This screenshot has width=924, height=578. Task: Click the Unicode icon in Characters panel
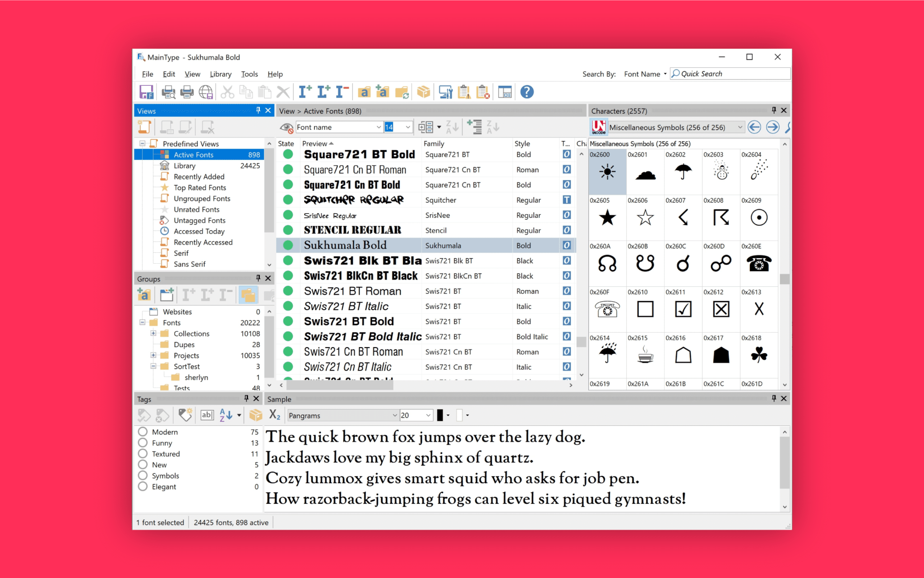pyautogui.click(x=598, y=127)
